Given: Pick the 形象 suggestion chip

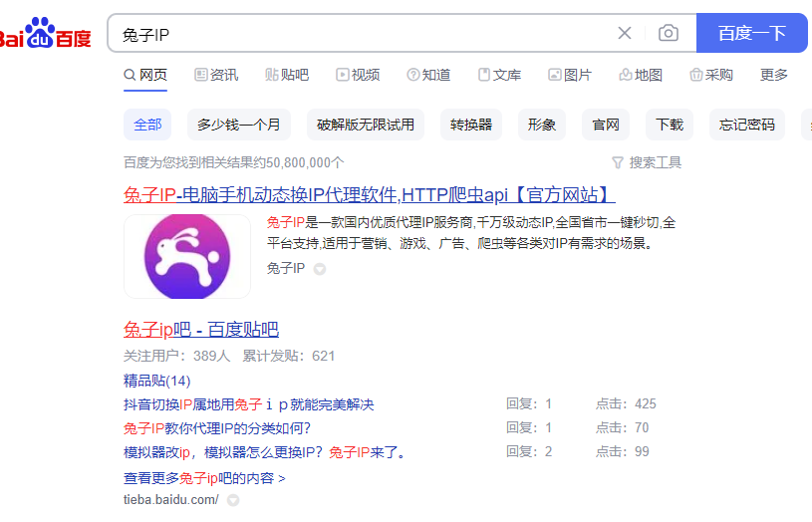Looking at the screenshot, I should (x=542, y=125).
